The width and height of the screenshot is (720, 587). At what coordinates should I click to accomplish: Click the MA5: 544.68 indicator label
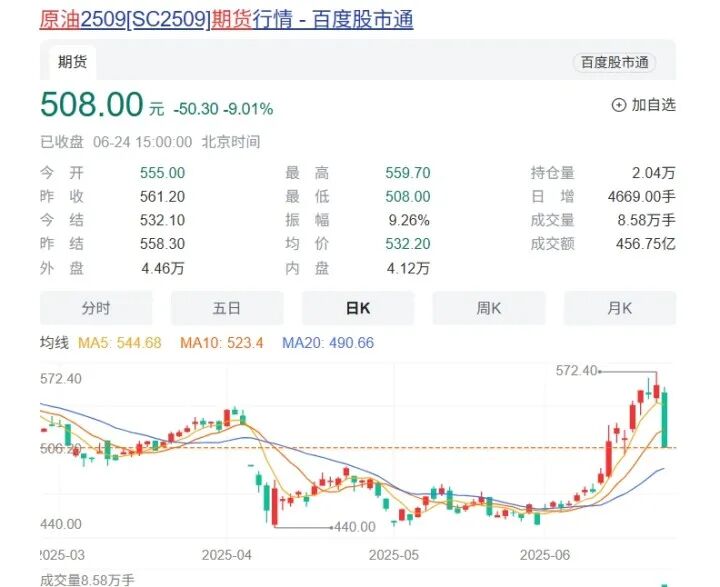point(120,343)
